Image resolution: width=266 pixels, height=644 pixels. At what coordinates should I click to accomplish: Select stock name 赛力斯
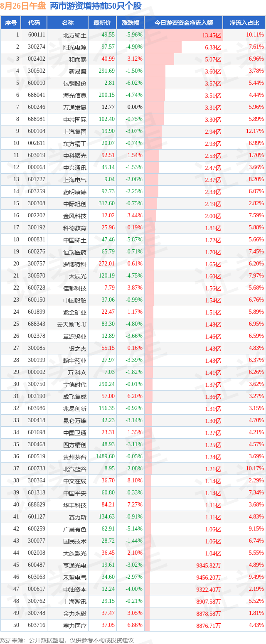(x=78, y=517)
